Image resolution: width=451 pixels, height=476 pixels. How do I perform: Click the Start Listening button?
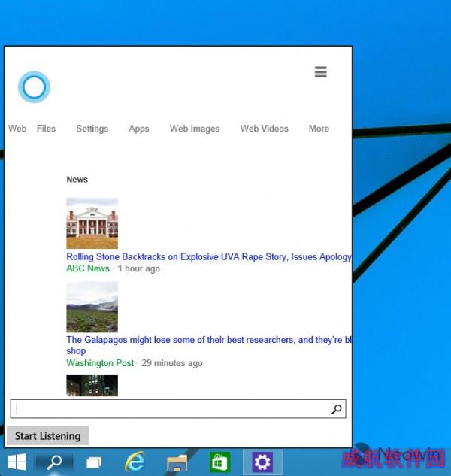click(48, 436)
